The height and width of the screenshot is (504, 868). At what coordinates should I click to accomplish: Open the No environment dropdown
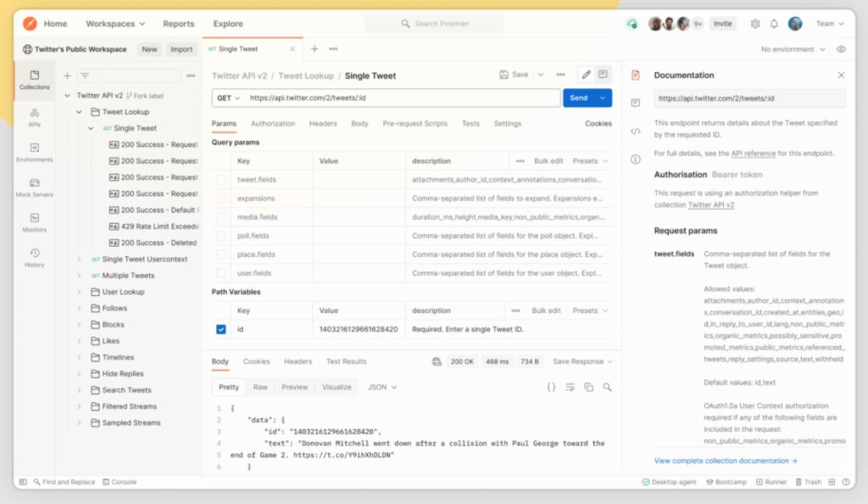pyautogui.click(x=793, y=49)
